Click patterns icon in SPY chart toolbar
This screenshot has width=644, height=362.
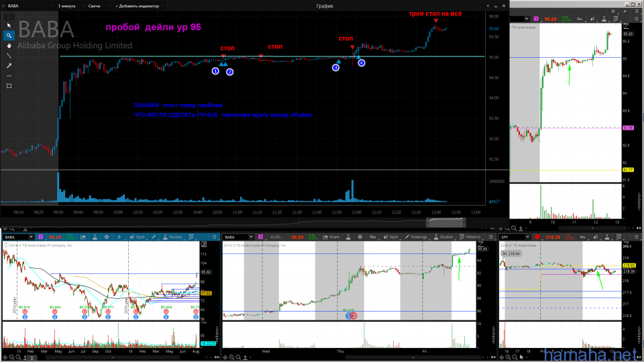pos(619,237)
